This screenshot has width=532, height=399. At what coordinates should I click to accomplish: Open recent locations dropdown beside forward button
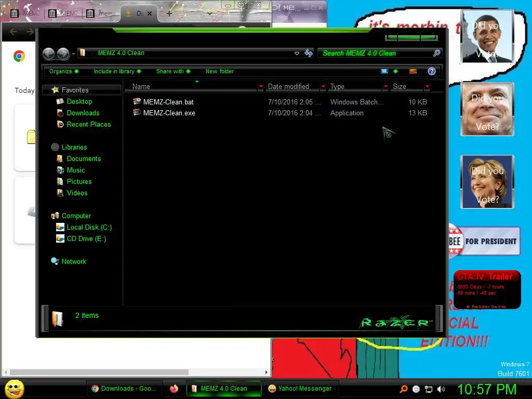[x=73, y=54]
